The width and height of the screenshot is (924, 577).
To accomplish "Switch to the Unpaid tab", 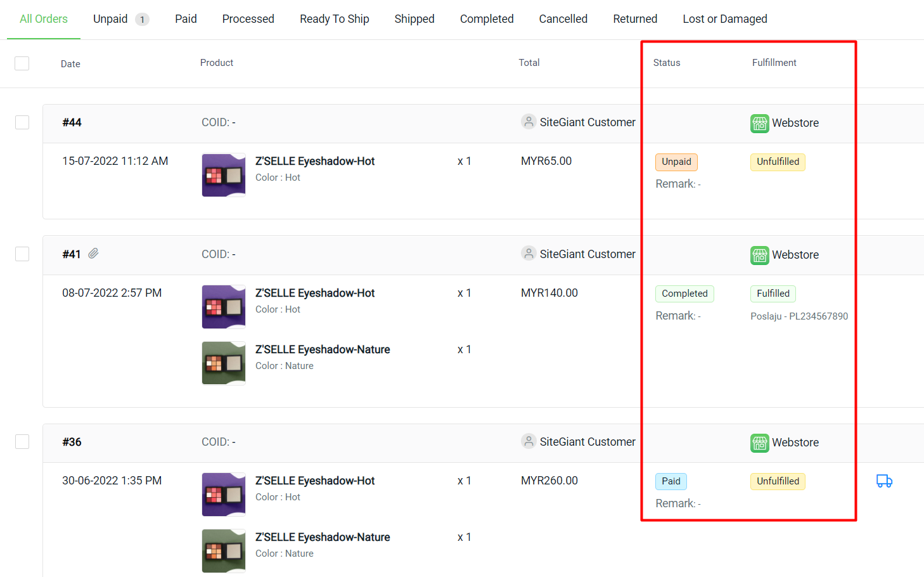I will [111, 19].
